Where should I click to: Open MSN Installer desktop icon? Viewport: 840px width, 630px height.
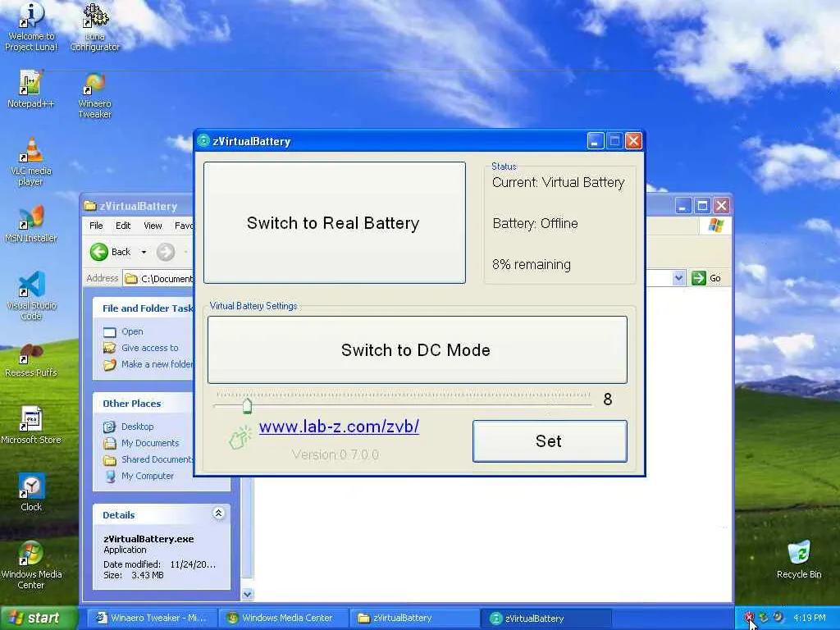pyautogui.click(x=30, y=223)
